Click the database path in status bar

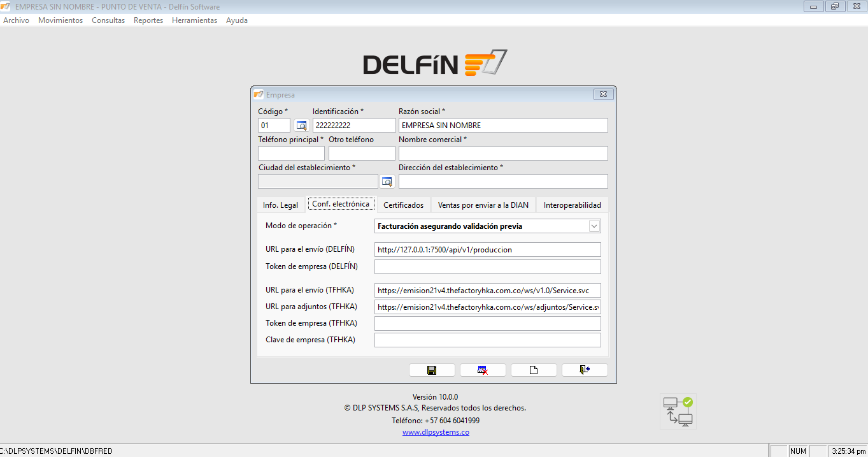point(56,451)
